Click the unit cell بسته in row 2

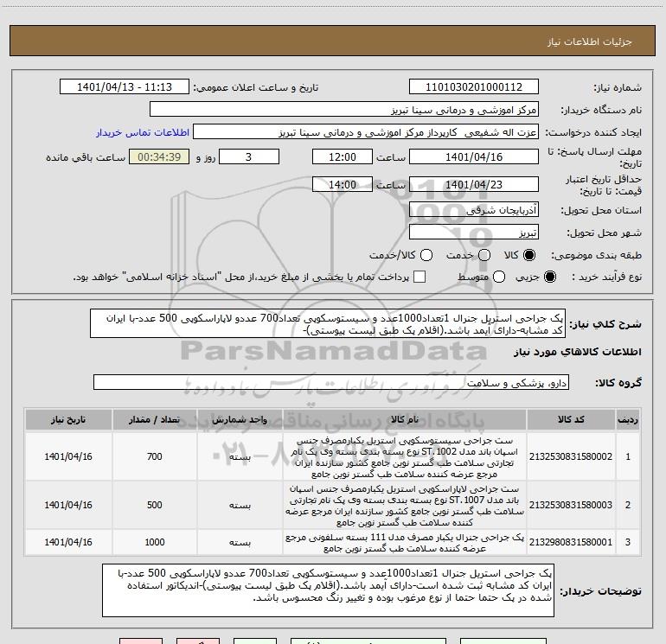click(x=240, y=505)
